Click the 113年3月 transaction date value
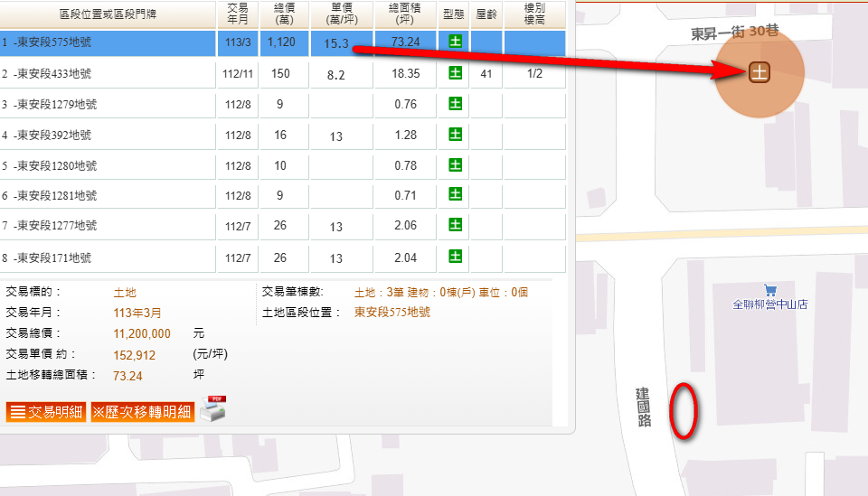 137,313
